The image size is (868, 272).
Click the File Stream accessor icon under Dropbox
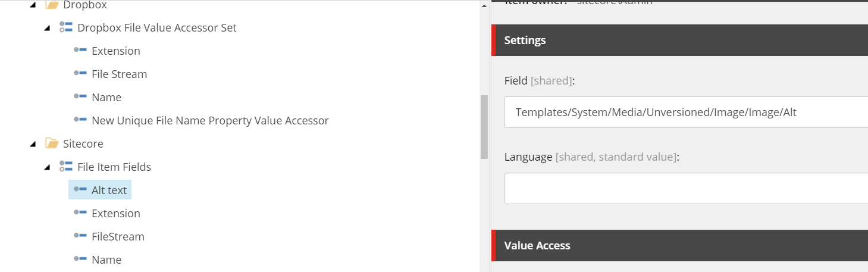coord(80,74)
